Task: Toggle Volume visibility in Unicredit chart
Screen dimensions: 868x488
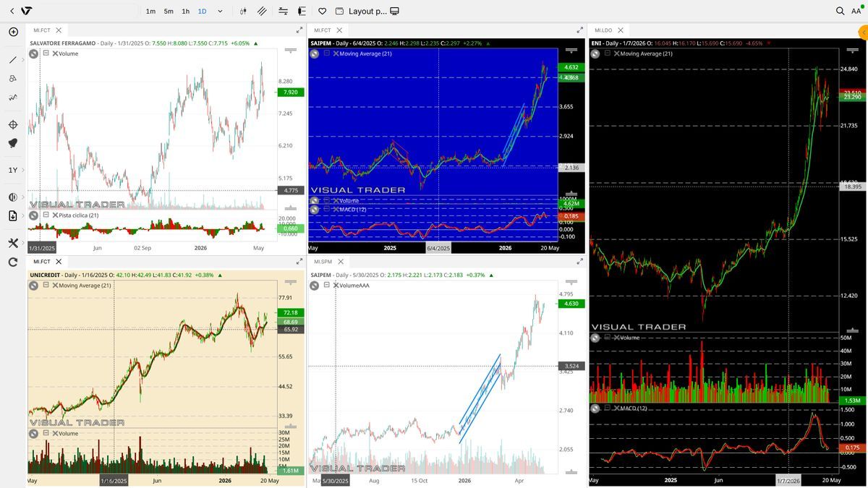Action: tap(33, 433)
